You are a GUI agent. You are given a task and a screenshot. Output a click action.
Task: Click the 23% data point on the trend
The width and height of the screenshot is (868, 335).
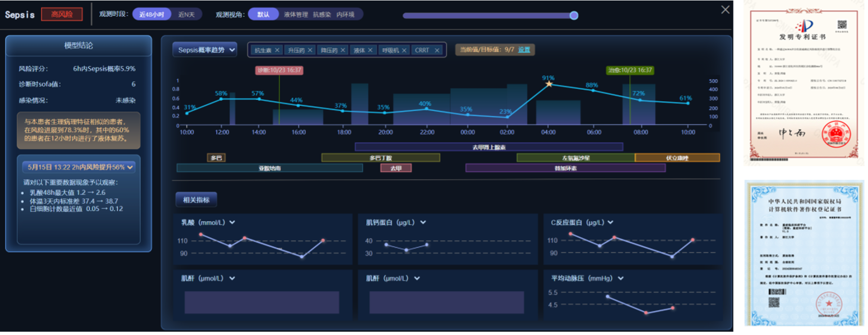click(x=507, y=117)
